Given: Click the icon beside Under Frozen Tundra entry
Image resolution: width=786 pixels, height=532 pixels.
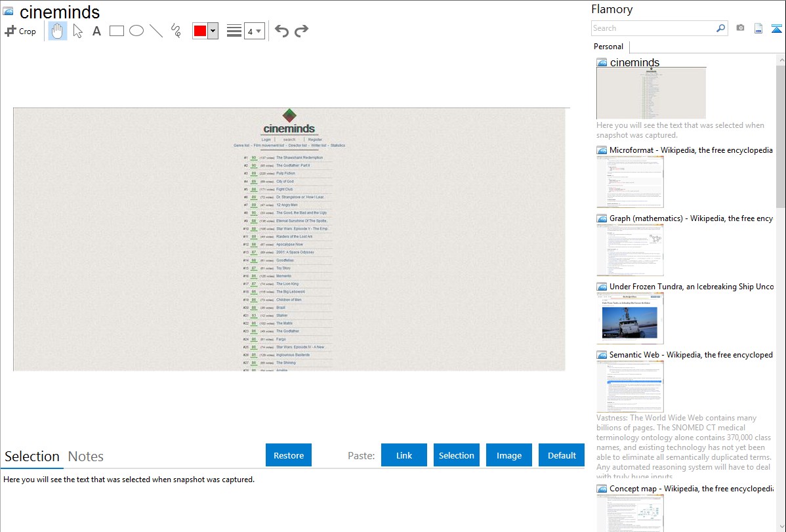Looking at the screenshot, I should click(602, 287).
